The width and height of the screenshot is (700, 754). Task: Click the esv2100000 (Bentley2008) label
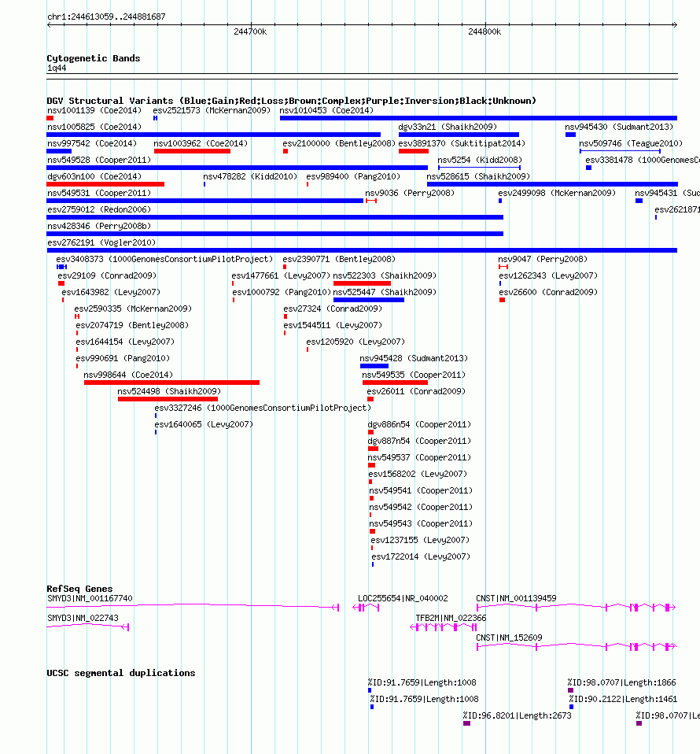pos(339,143)
